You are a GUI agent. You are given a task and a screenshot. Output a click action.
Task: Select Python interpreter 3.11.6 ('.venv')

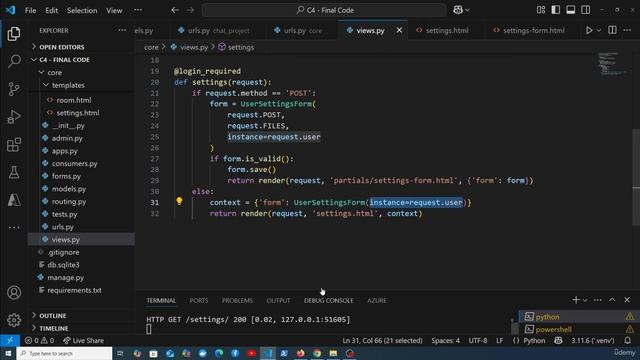point(593,340)
